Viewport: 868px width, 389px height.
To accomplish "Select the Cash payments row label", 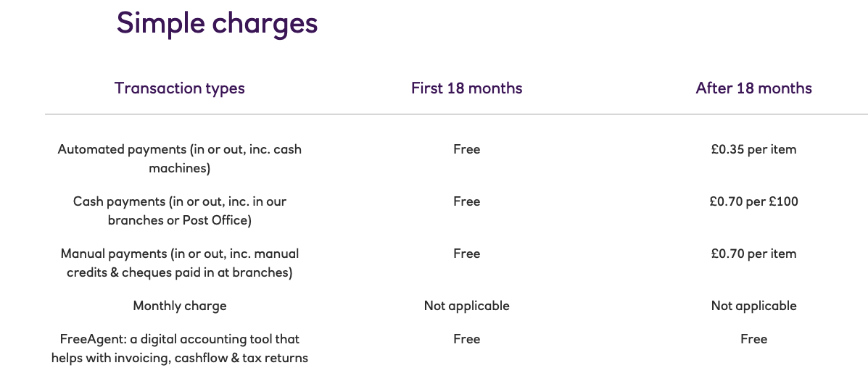I will pyautogui.click(x=180, y=211).
